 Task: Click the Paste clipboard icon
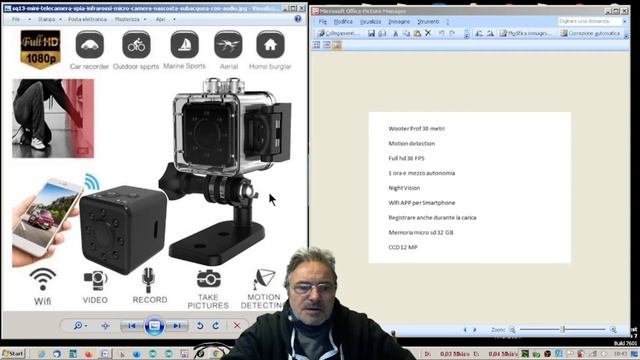417,33
